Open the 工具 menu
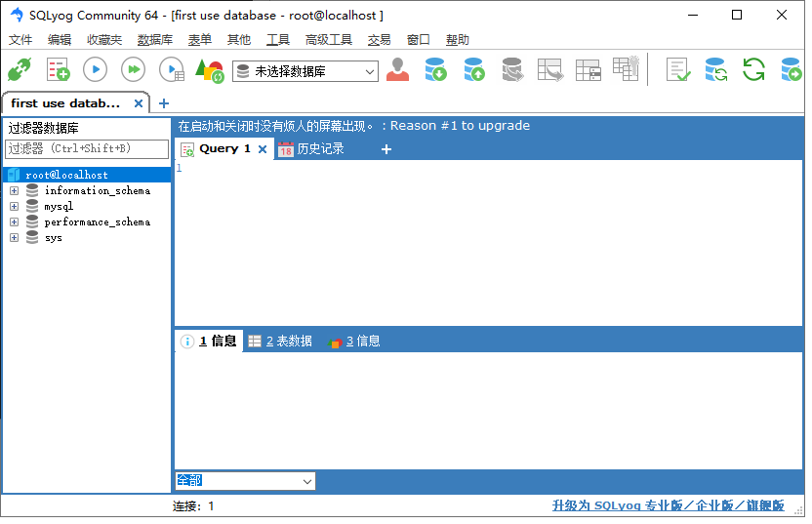 tap(278, 40)
